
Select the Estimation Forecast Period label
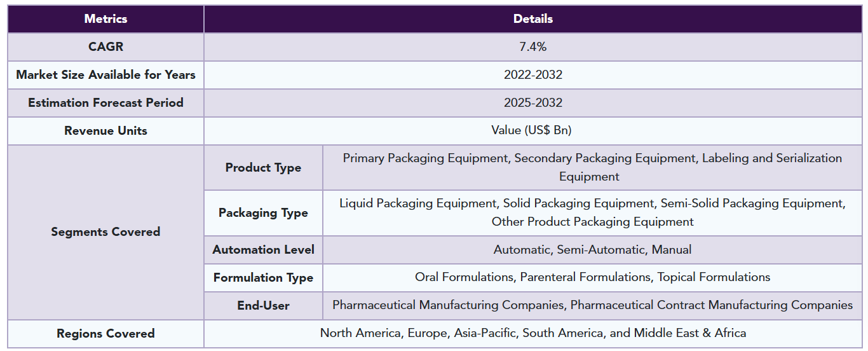click(x=105, y=103)
